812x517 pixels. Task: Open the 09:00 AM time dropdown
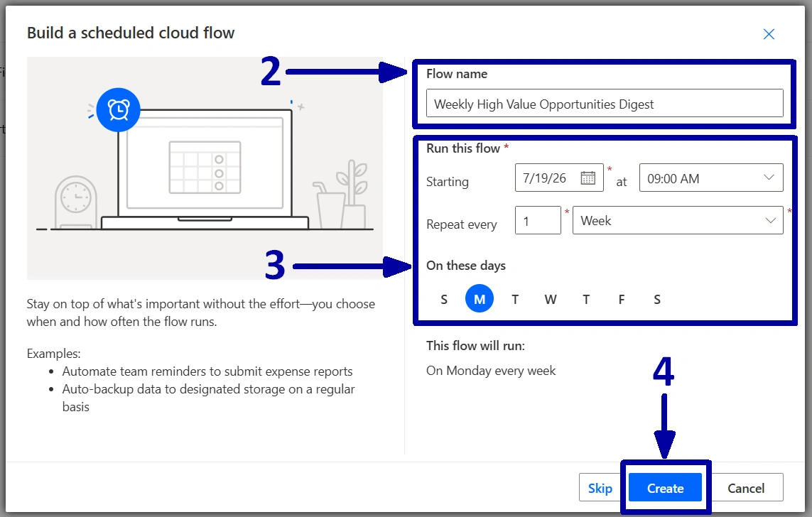pyautogui.click(x=711, y=178)
